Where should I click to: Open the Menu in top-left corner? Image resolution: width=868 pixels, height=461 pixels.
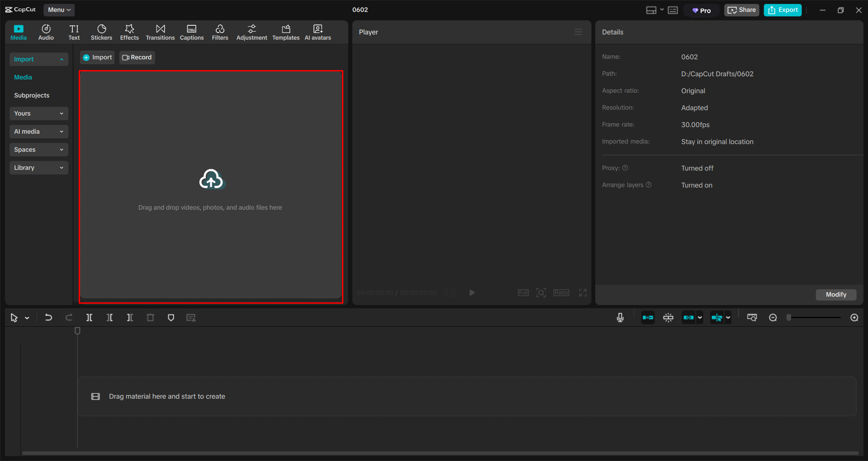(59, 9)
